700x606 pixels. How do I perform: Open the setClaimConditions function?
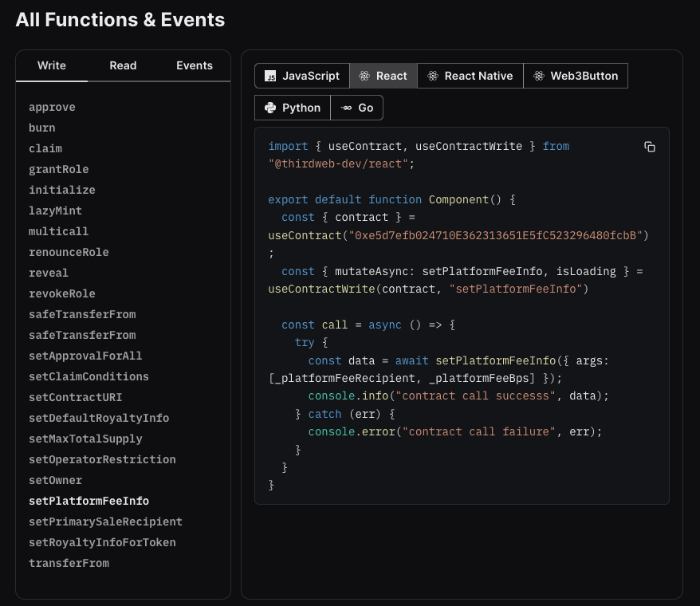click(88, 376)
